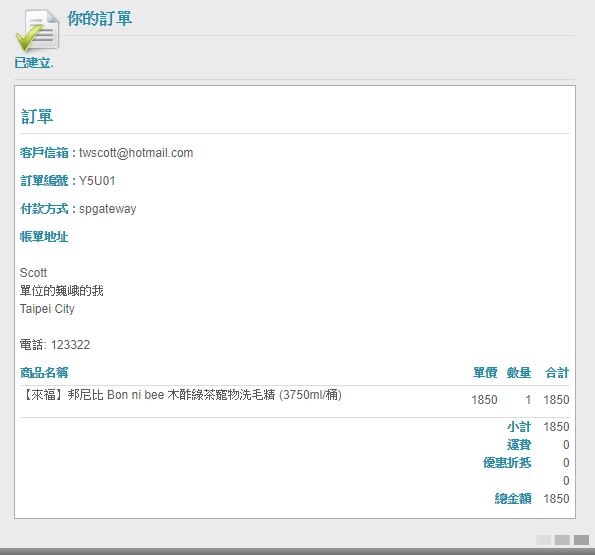Select the email twscott@hotmail.com

point(136,153)
